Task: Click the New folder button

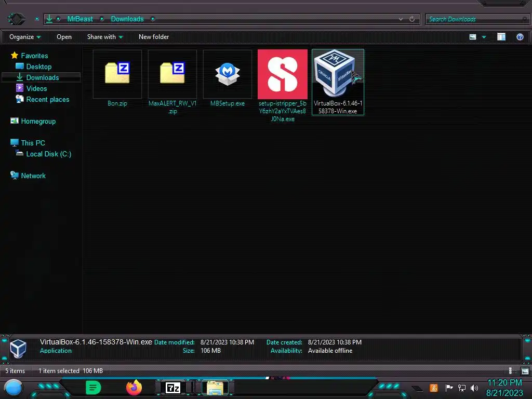Action: pos(154,37)
